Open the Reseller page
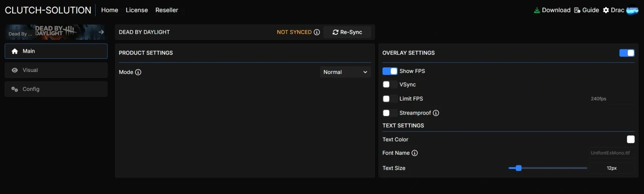The height and width of the screenshot is (194, 644). pos(167,10)
